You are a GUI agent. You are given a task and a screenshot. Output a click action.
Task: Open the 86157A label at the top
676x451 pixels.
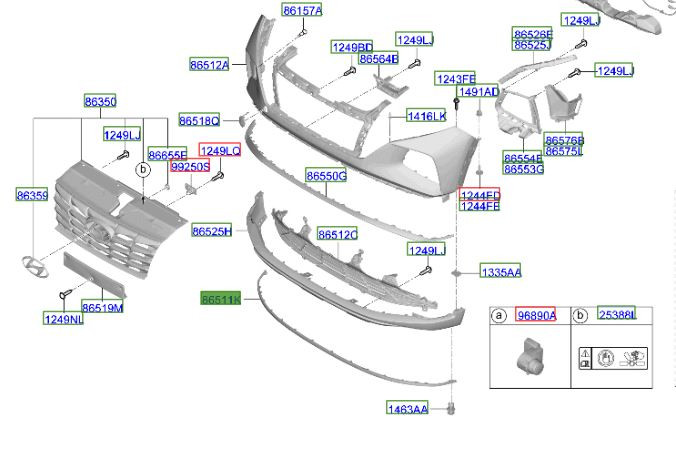(302, 11)
